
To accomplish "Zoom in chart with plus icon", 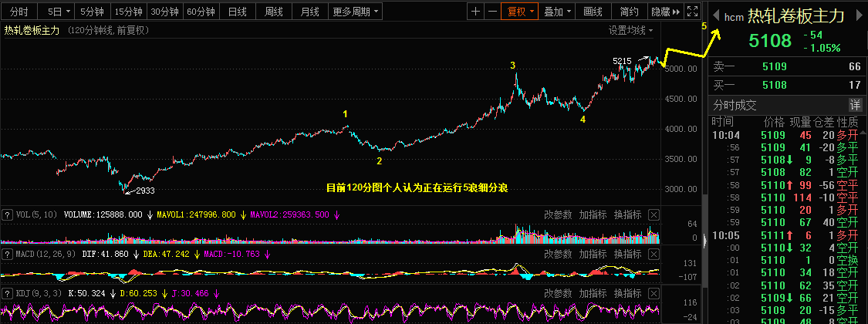I will click(x=475, y=11).
